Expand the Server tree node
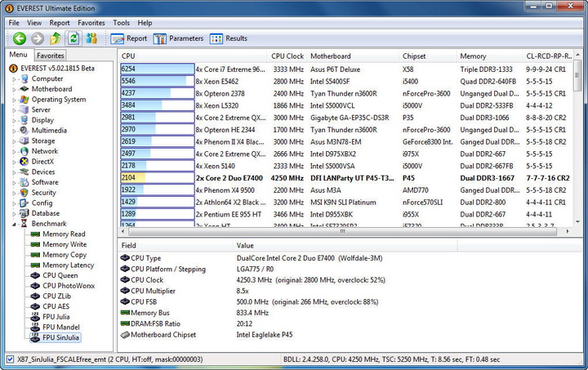This screenshot has width=588, height=370. point(14,110)
